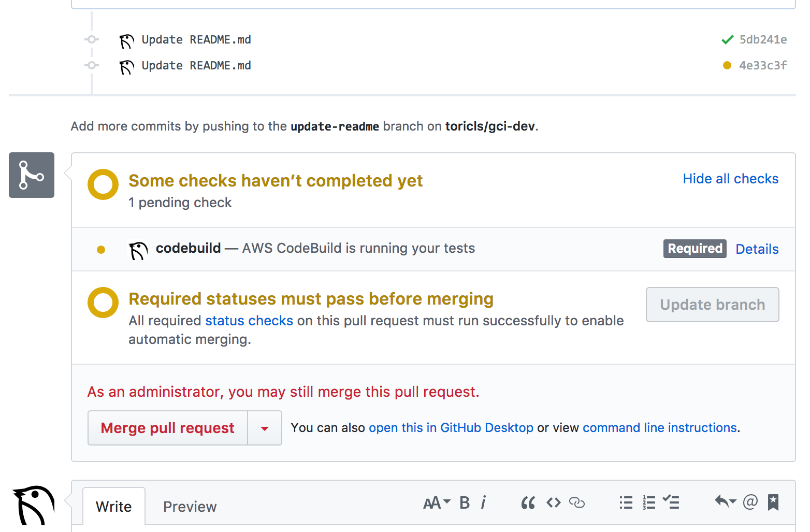810x532 pixels.
Task: Open commit 5db241e hash link
Action: (x=763, y=40)
